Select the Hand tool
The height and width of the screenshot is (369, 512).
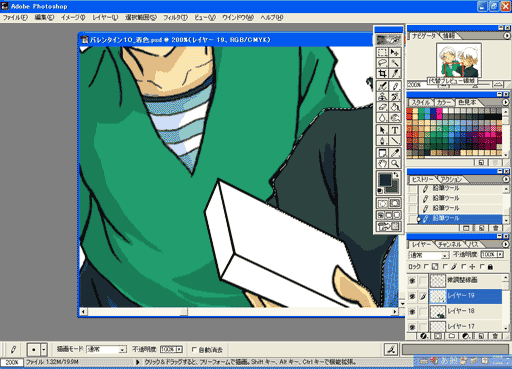click(382, 163)
